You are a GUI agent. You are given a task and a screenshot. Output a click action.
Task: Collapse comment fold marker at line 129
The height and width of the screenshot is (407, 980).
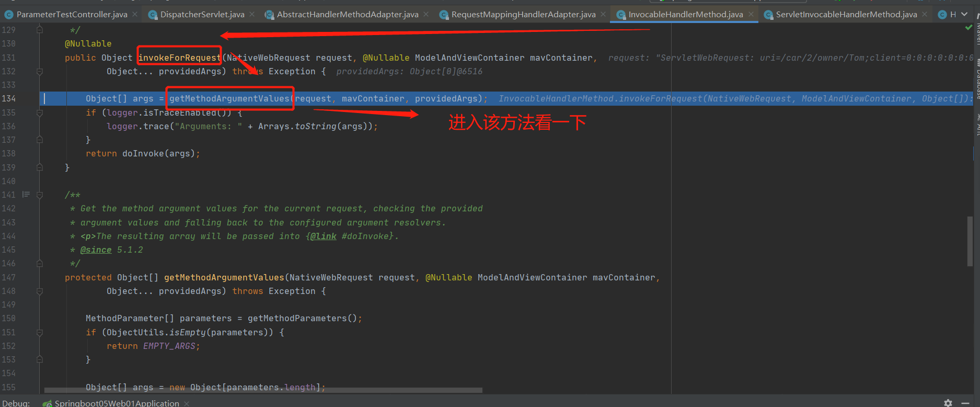pyautogui.click(x=40, y=30)
